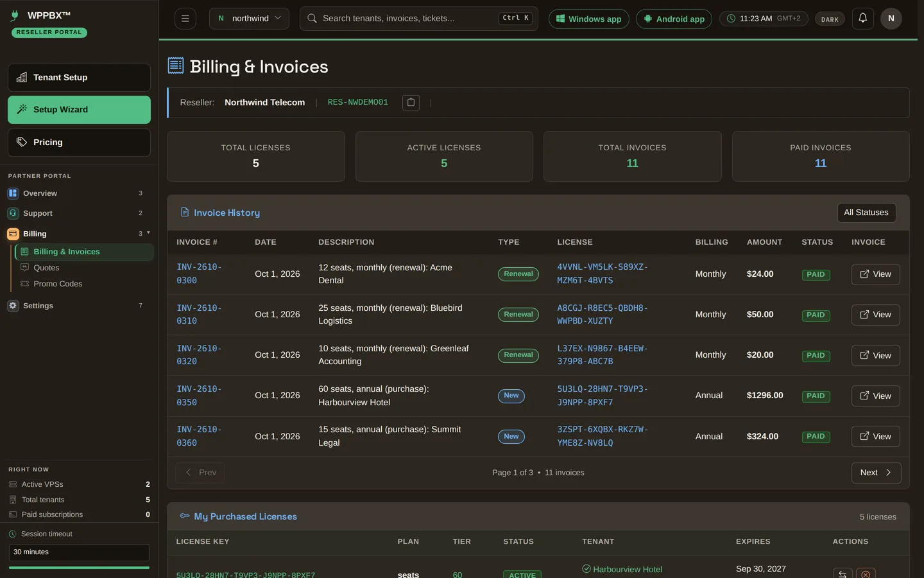
Task: Toggle the DARK theme switch
Action: click(829, 19)
